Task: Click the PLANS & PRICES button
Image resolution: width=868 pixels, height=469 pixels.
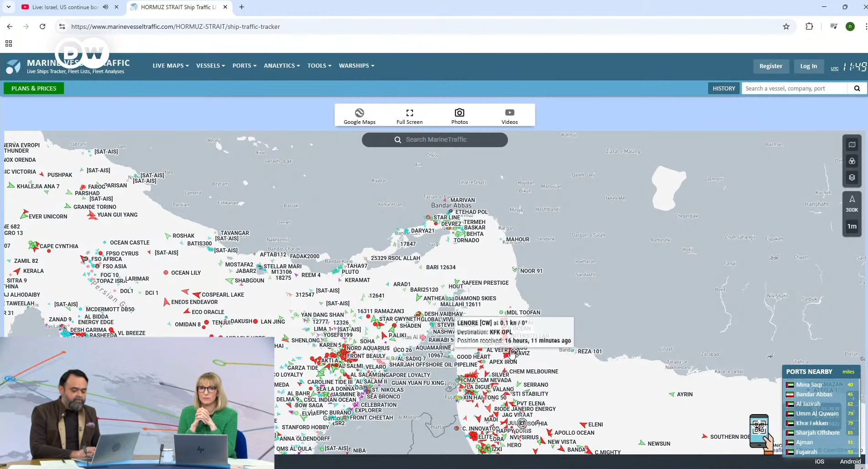Action: point(34,88)
